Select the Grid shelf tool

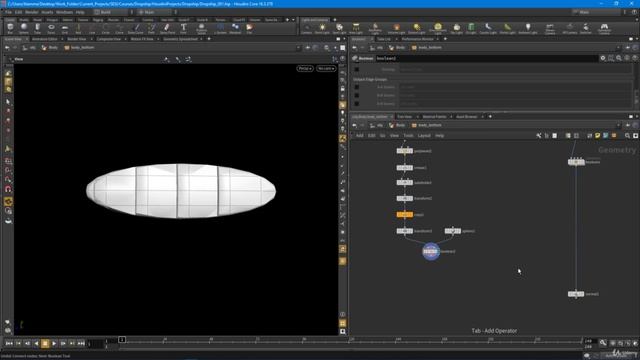[64, 29]
